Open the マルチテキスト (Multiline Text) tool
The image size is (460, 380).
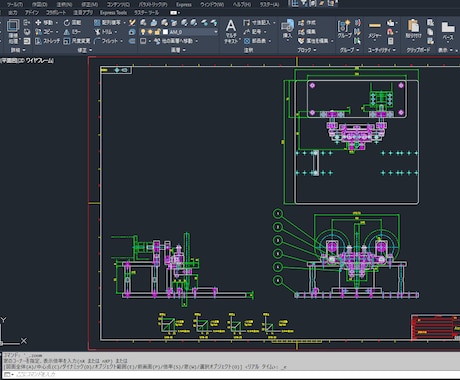click(231, 32)
